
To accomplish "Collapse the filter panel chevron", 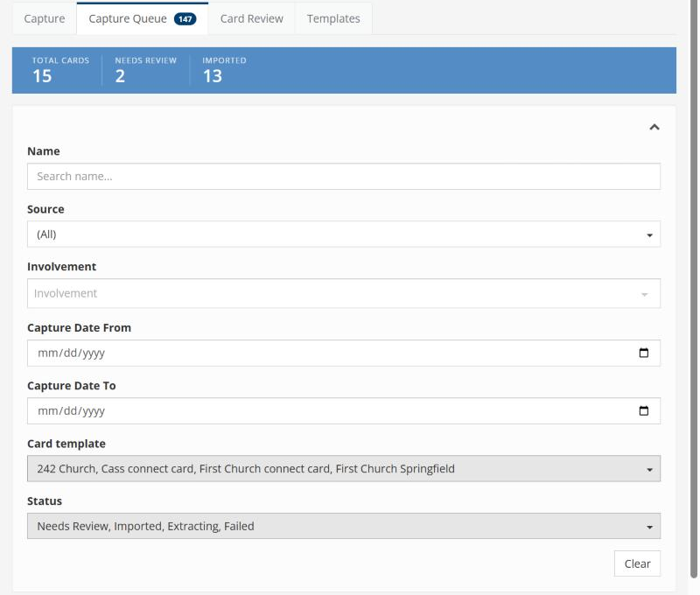I will coord(654,127).
